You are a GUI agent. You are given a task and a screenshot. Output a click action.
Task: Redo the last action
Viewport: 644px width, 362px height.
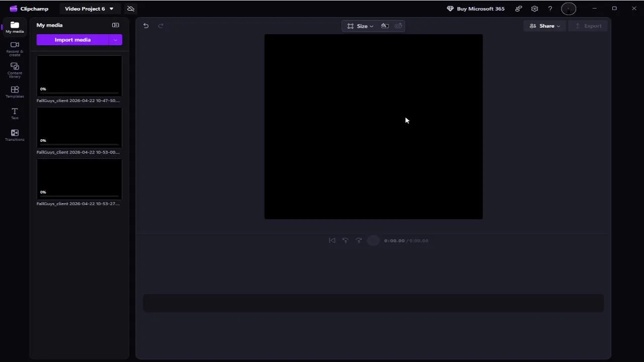pyautogui.click(x=161, y=26)
